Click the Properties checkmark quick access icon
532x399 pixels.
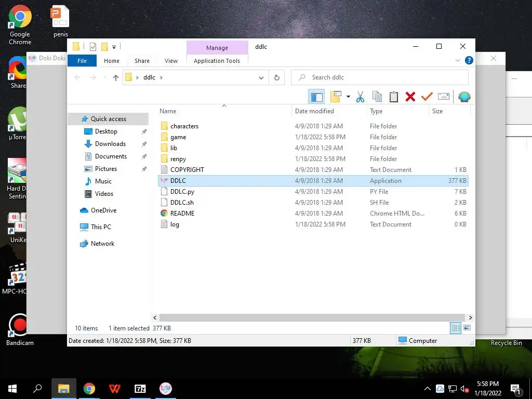point(92,47)
